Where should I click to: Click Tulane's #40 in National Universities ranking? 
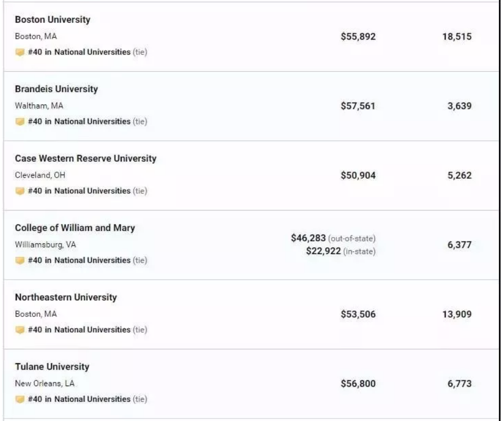[x=79, y=399]
